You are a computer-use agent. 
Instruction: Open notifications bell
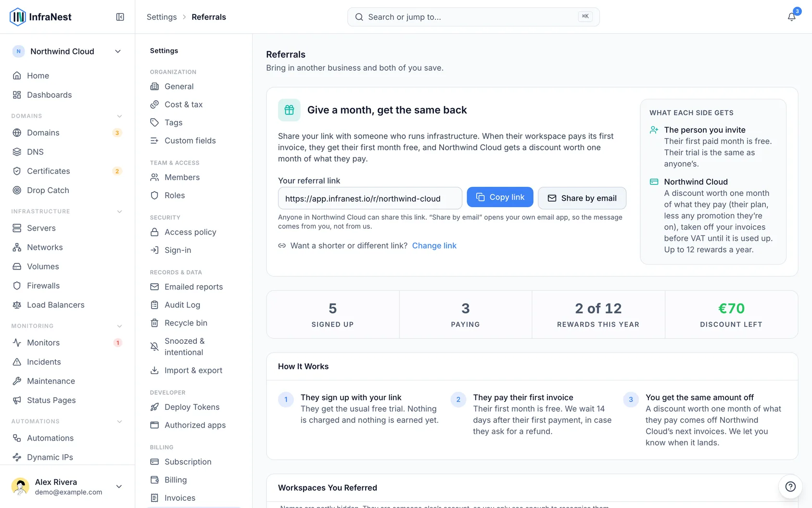[x=791, y=17]
